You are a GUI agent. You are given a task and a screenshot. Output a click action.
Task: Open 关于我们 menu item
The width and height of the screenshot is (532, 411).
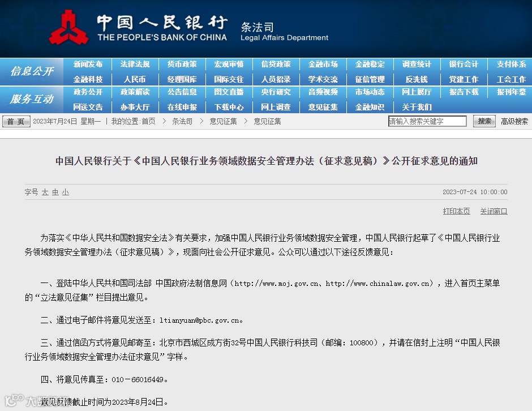pos(417,107)
